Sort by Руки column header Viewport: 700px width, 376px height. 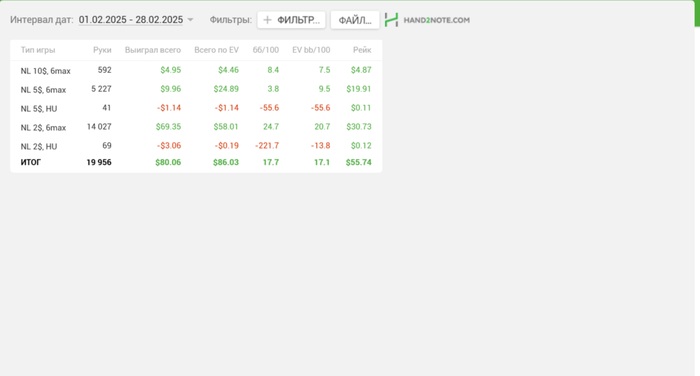pyautogui.click(x=102, y=50)
